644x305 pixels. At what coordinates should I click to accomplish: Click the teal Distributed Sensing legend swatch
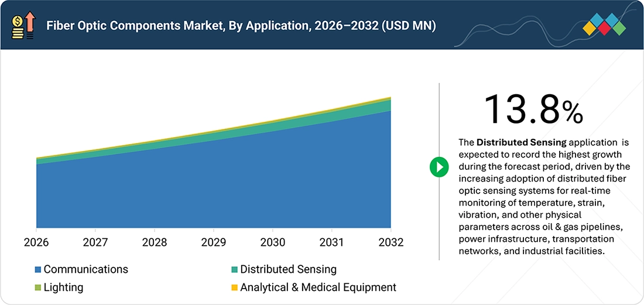pos(235,270)
